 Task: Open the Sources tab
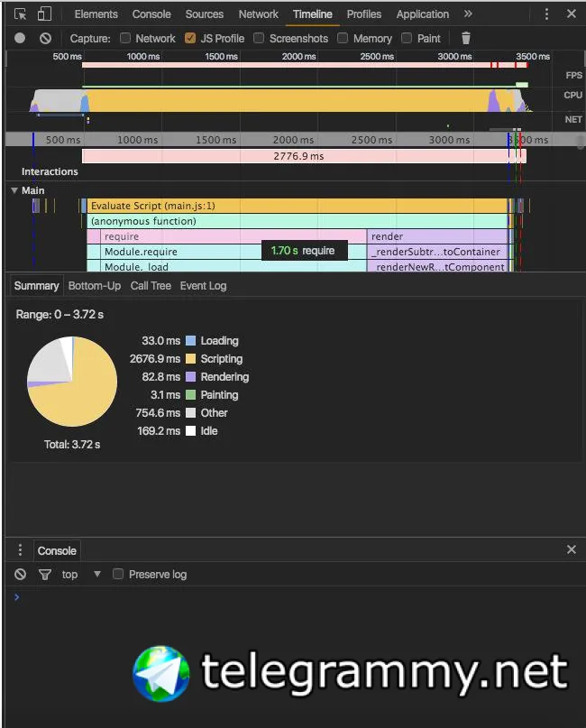204,14
